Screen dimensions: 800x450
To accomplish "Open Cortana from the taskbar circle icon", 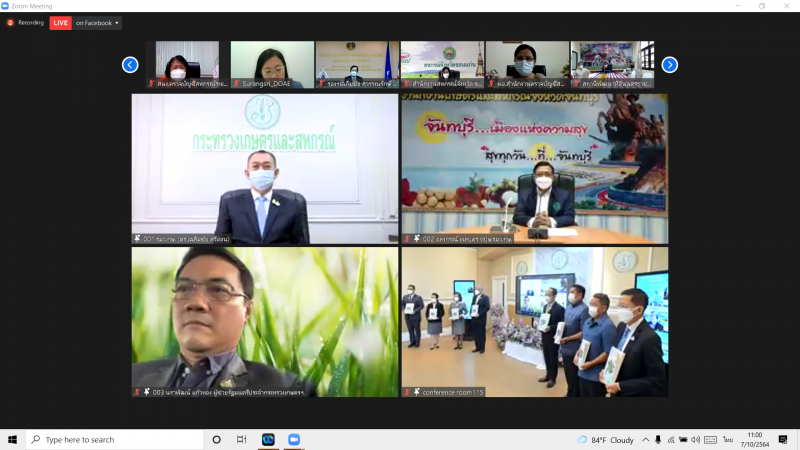I will point(216,439).
